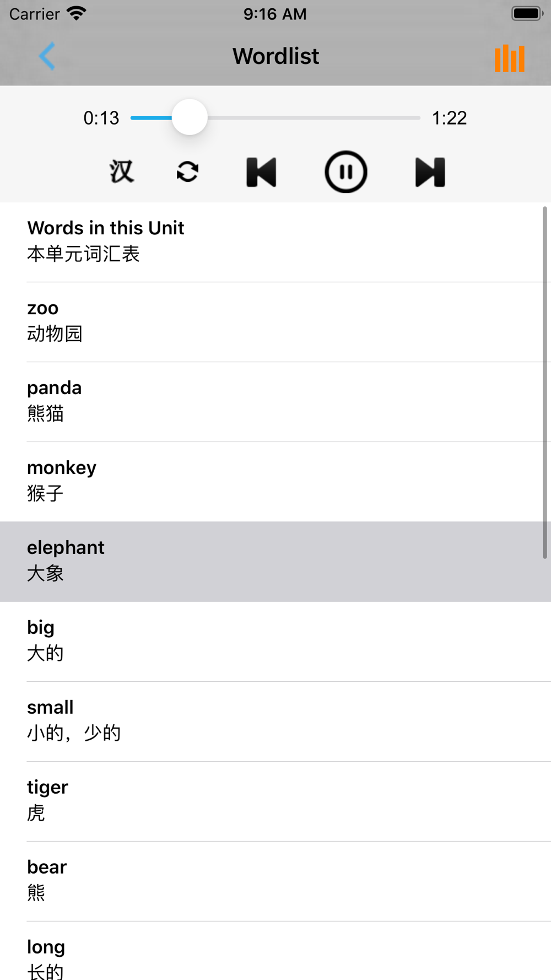Select the highlighted elephant row

[275, 562]
